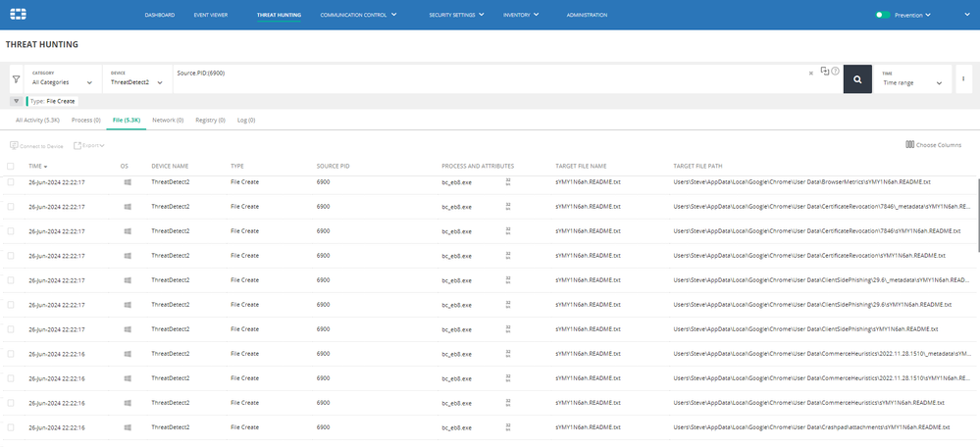Collapse the applied filters triangle
The width and height of the screenshot is (980, 447).
(17, 101)
